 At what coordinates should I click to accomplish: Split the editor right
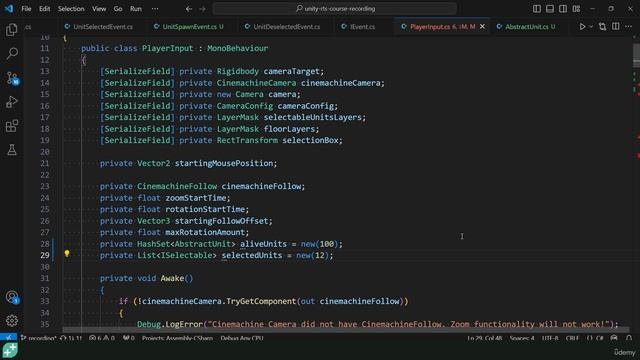point(616,27)
